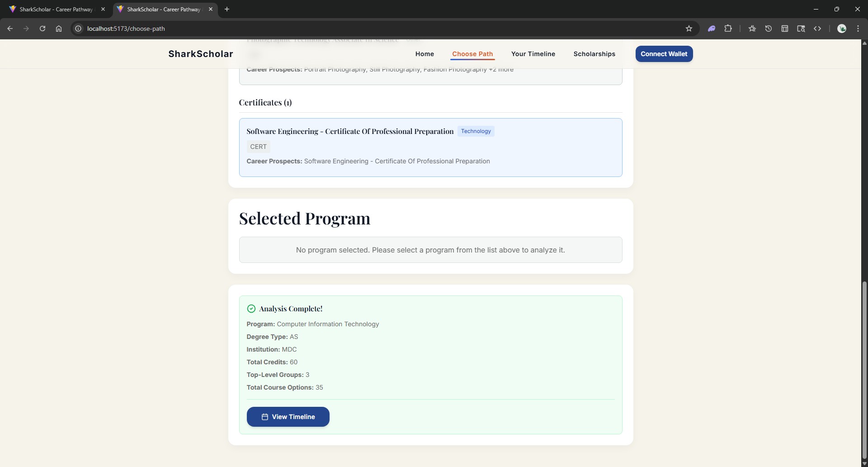
Task: Click the 'Total Credits: 60' line
Action: point(272,362)
